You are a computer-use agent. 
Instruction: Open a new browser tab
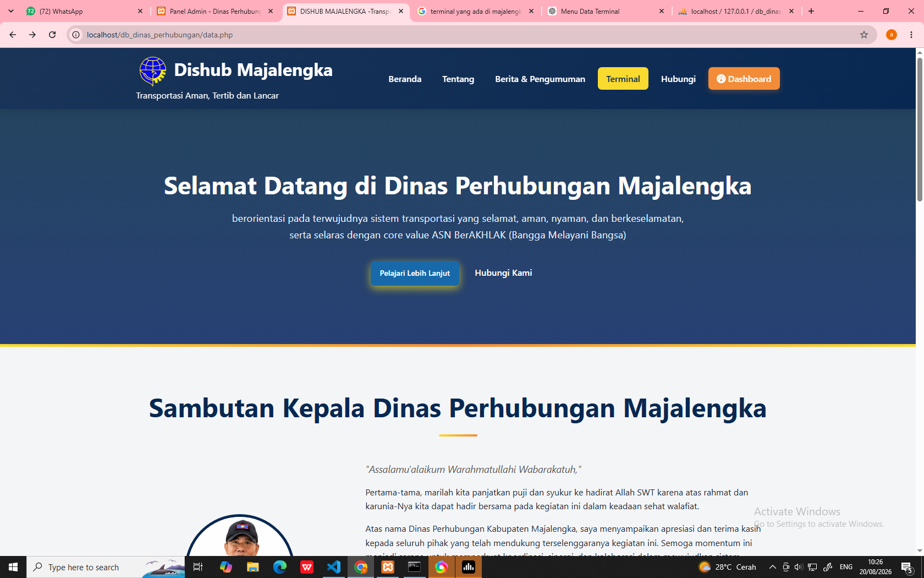[811, 11]
